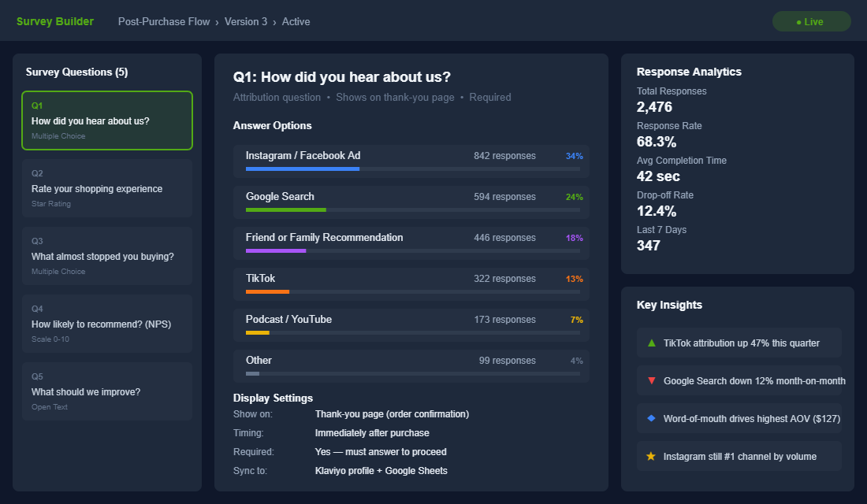Click the Instagram / Facebook Ad response bar
The width and height of the screenshot is (867, 504).
tap(410, 161)
